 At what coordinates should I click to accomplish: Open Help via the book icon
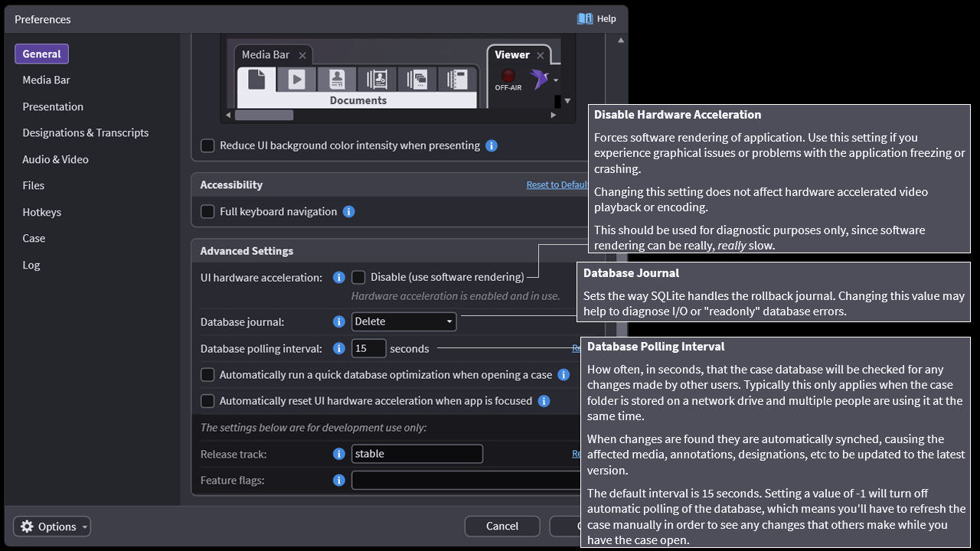tap(585, 18)
